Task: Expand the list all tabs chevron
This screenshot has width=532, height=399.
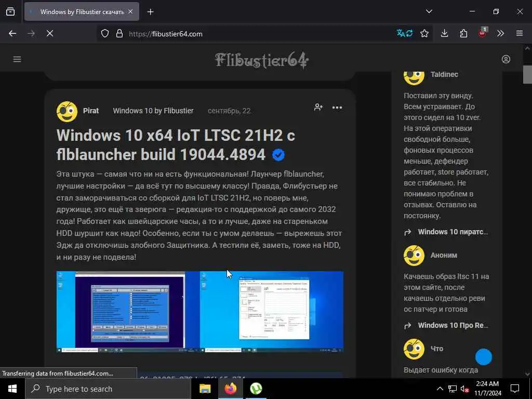Action: [429, 11]
